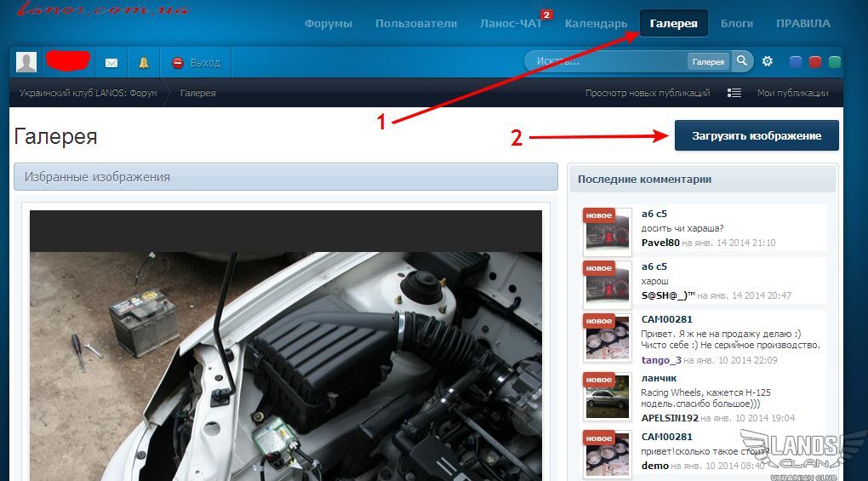
Task: Open the Галерея search scope dropdown
Action: coord(708,61)
